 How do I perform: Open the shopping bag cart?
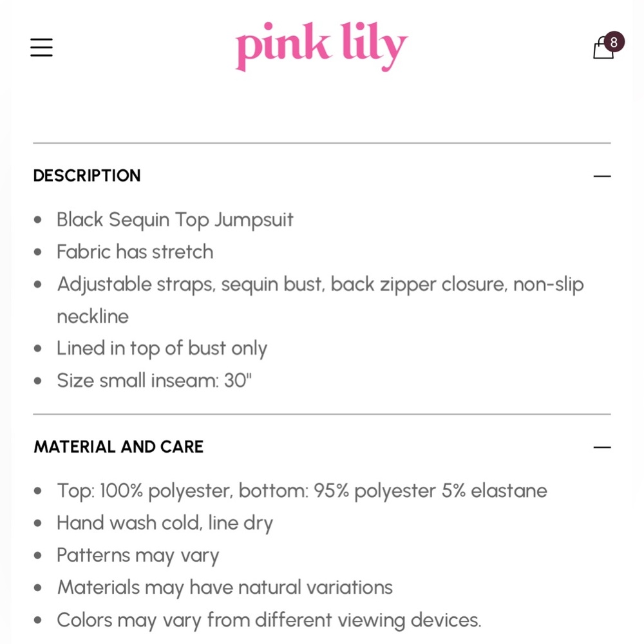tap(603, 48)
